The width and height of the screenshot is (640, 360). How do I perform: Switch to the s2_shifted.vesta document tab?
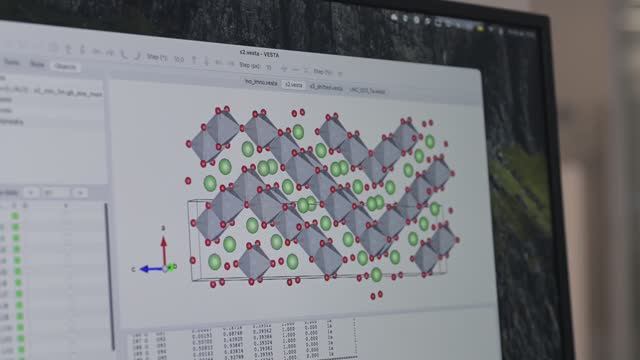tap(327, 87)
